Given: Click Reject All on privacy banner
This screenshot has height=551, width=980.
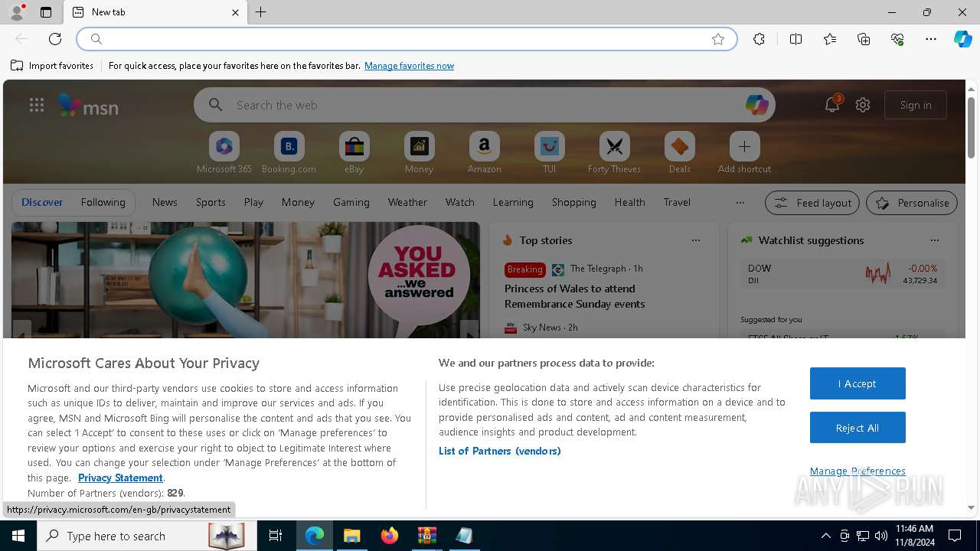Looking at the screenshot, I should click(857, 428).
